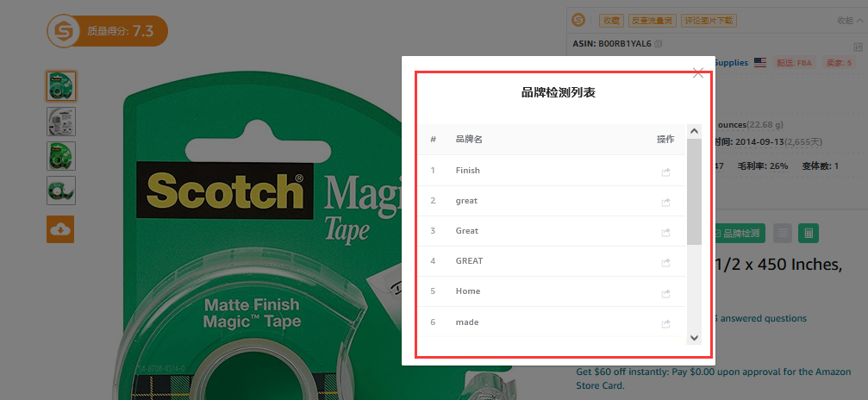Viewport: 868px width, 400px height.
Task: Click the 变体数: 1 value
Action: tap(820, 166)
